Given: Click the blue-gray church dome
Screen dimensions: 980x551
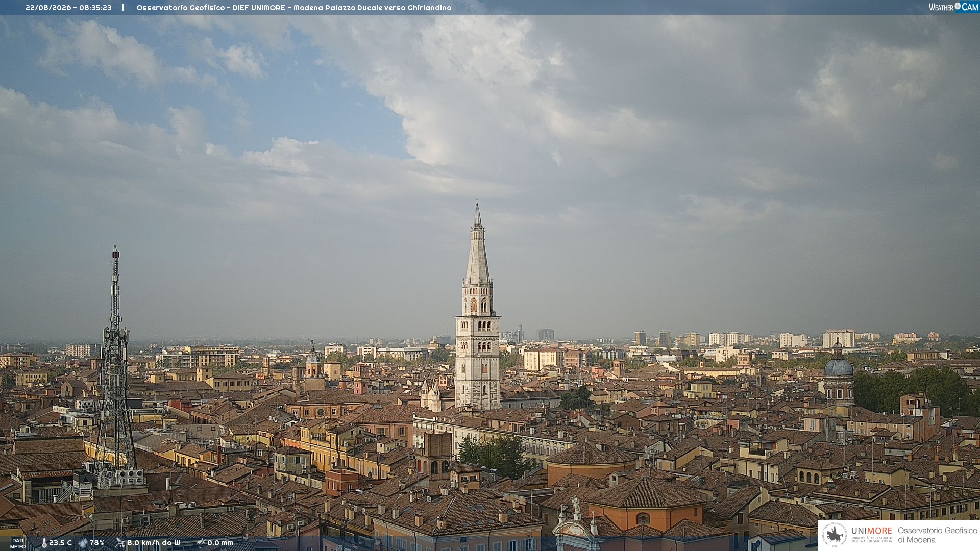Looking at the screenshot, I should pos(838,366).
